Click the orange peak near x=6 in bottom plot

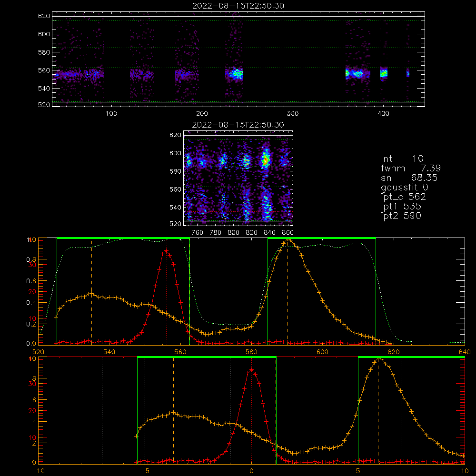379,359
